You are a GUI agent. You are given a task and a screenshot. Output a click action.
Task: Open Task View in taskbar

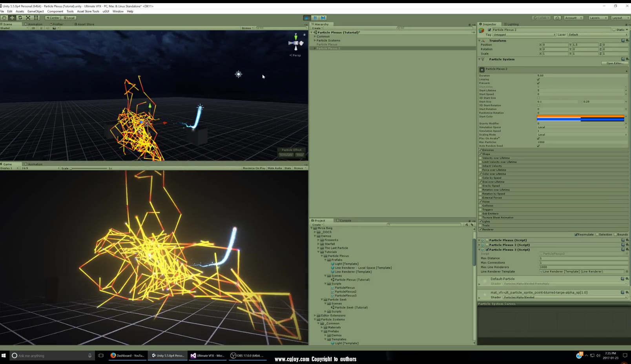pos(101,355)
